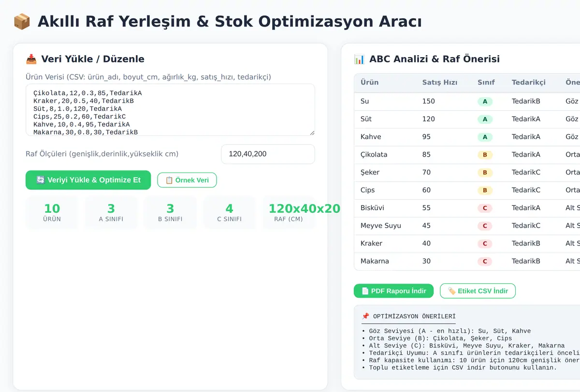Click the C class badge in Bisküvi row

click(485, 208)
